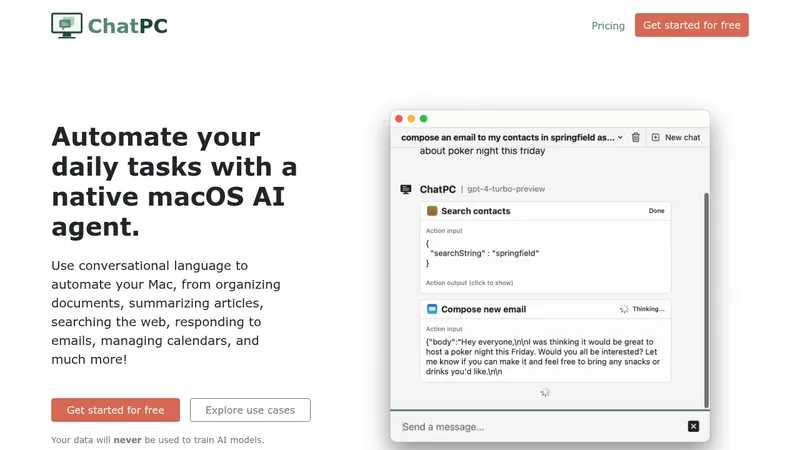
Task: Click Get started for free below description
Action: click(x=115, y=410)
